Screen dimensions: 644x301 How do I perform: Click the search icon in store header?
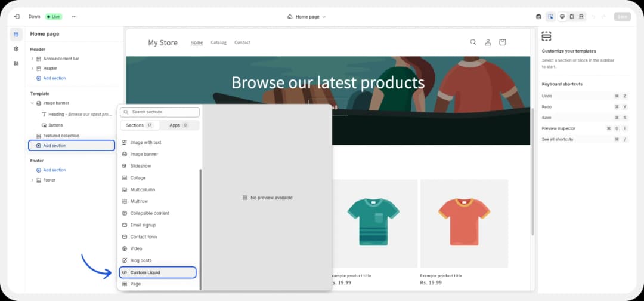click(473, 42)
